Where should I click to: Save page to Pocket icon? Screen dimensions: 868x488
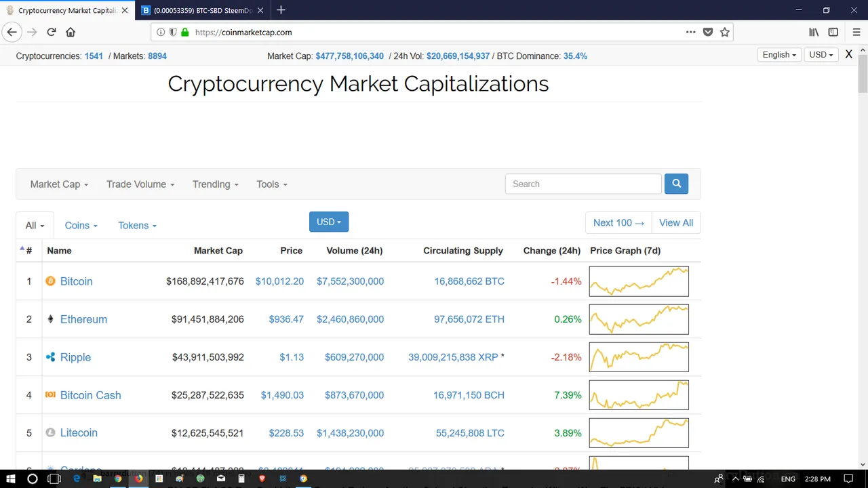tap(708, 32)
